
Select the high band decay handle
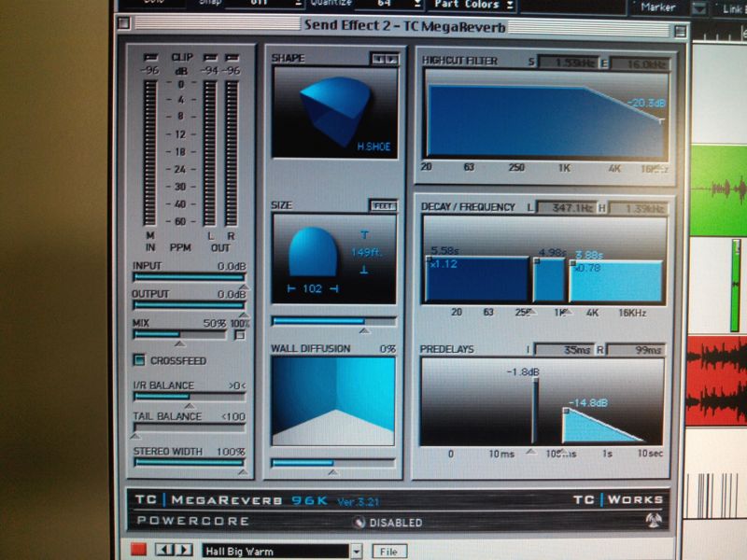572,263
